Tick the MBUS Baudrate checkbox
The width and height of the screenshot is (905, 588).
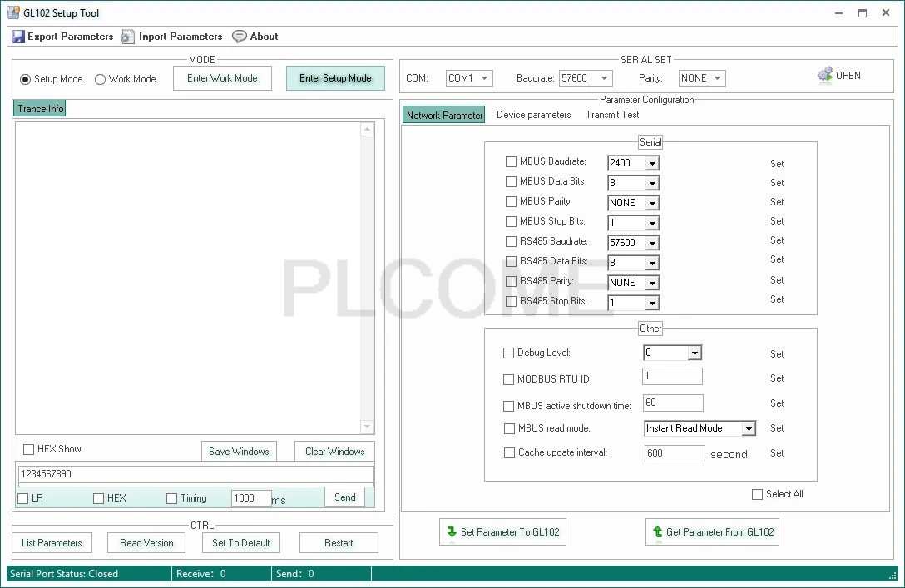511,161
